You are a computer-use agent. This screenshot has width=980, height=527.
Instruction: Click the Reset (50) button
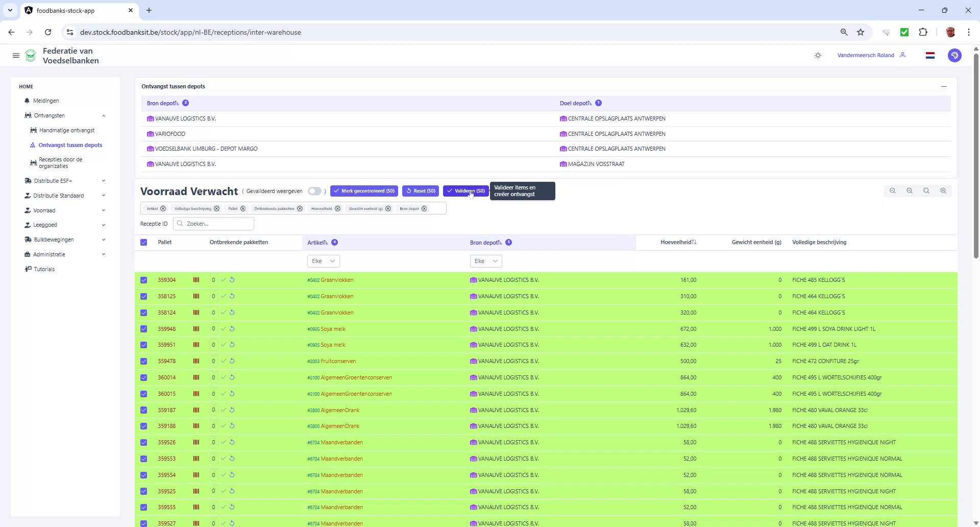420,191
